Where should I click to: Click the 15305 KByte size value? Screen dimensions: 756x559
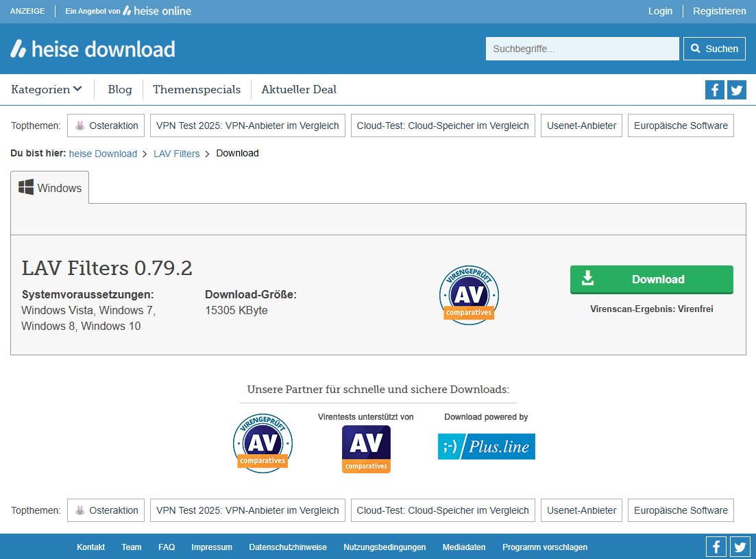click(x=236, y=310)
